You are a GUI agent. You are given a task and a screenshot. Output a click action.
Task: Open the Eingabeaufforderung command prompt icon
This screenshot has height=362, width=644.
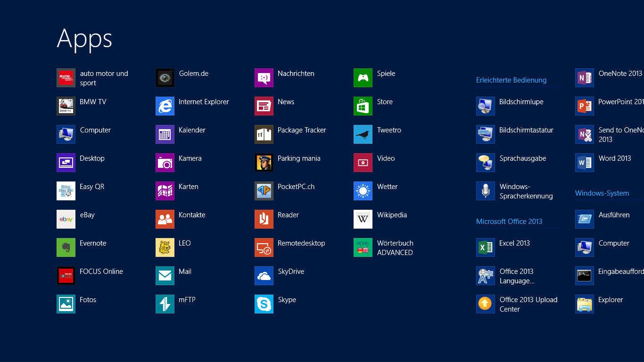[585, 276]
